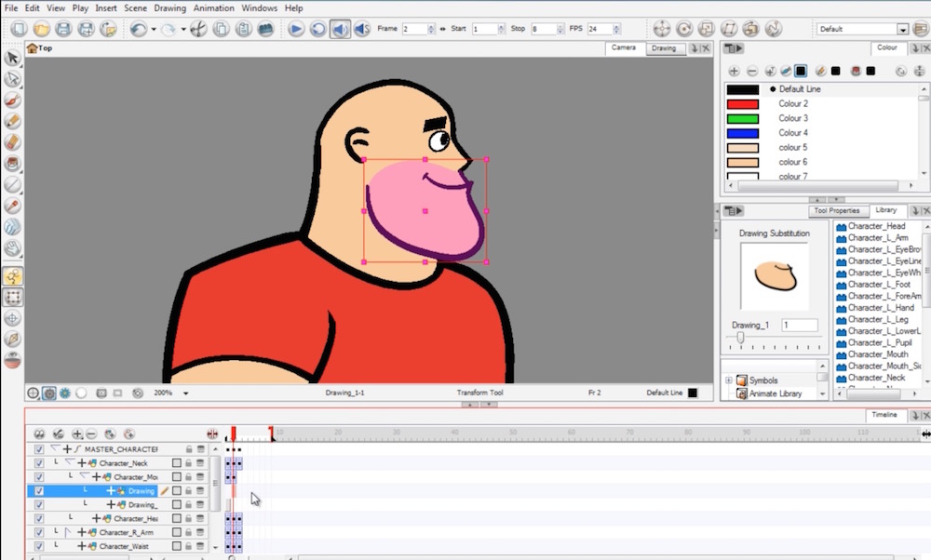Uncheck visibility for the Character_Neck layer
This screenshot has width=931, height=560.
point(39,462)
